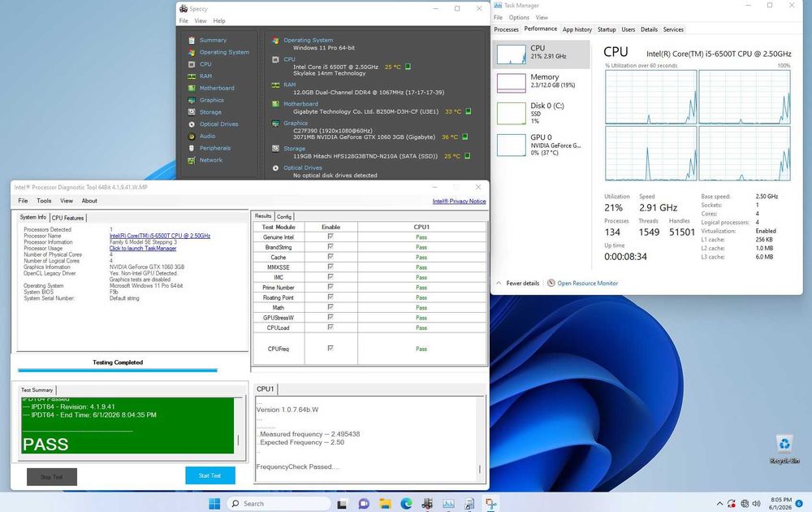This screenshot has width=812, height=512.
Task: Launch the Chat app from the taskbar
Action: coord(364,504)
